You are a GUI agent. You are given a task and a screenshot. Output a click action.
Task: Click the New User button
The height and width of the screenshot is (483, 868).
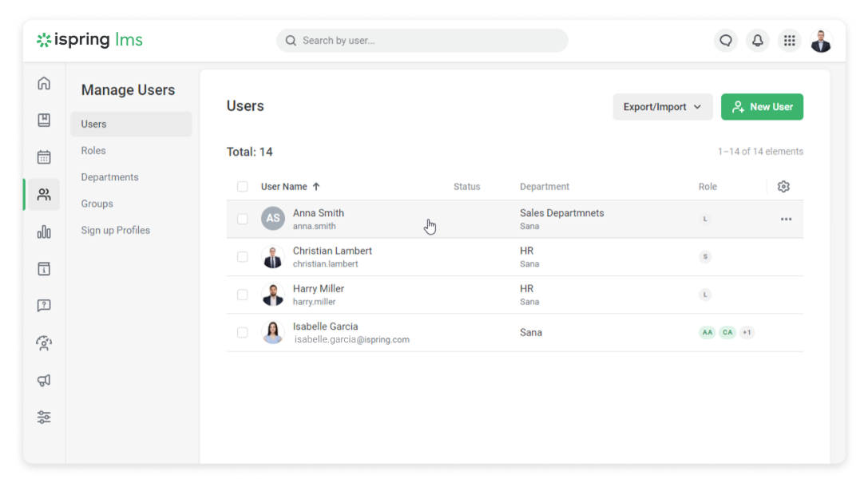(762, 107)
